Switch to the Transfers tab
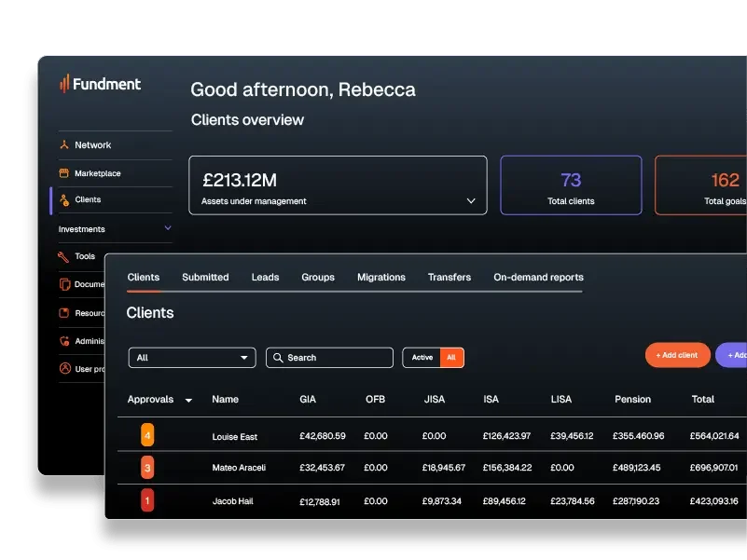 click(450, 277)
